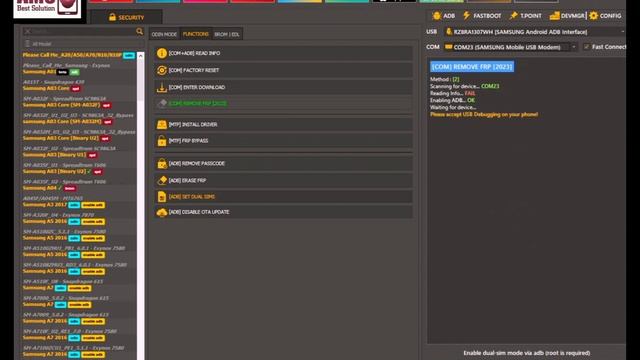Run [COM] ENTER DOWNLOAD

point(283,87)
